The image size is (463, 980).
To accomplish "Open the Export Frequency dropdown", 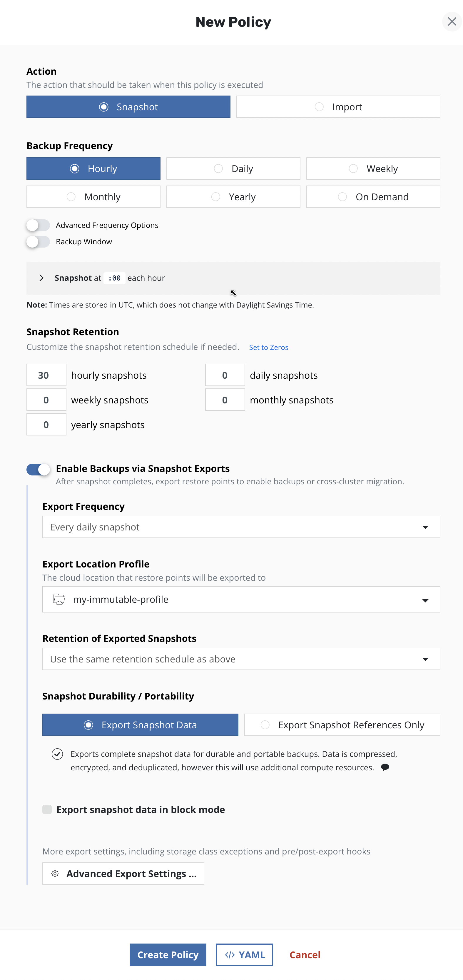I will coord(241,527).
